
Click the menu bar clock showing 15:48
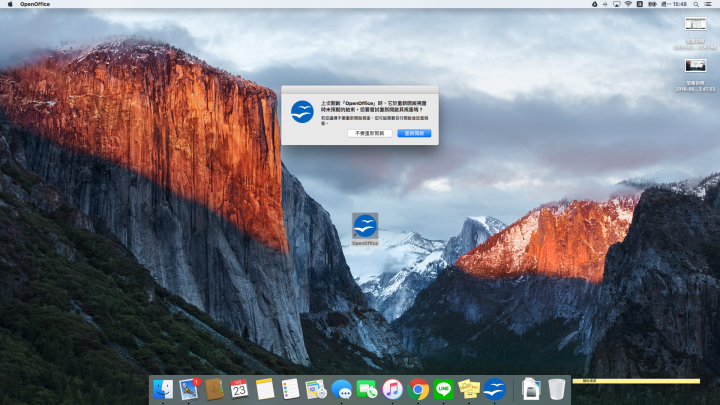click(x=674, y=4)
